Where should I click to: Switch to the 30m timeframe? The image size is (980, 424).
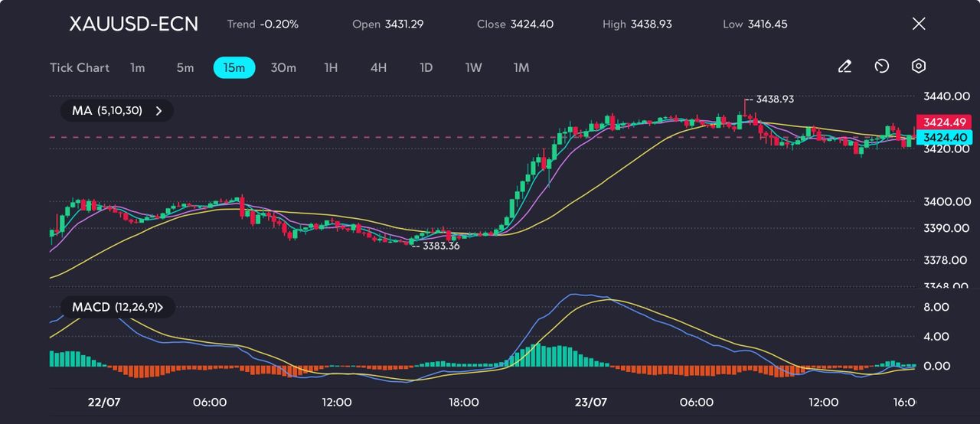(x=283, y=67)
